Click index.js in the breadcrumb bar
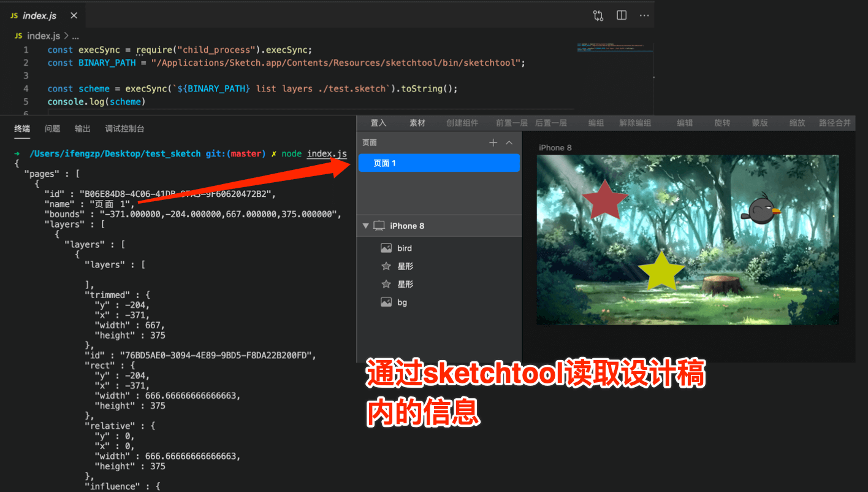Image resolution: width=868 pixels, height=492 pixels. (44, 36)
